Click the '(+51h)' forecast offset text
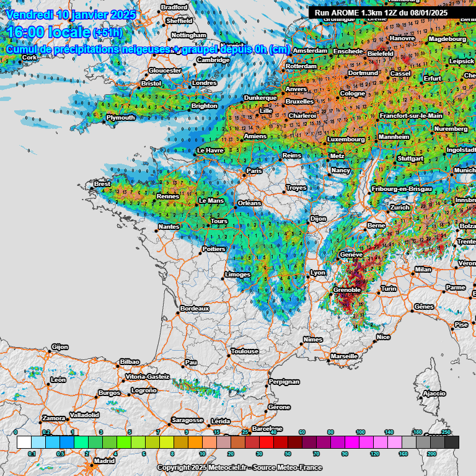Screen dimensions: 476x476 pyautogui.click(x=107, y=32)
